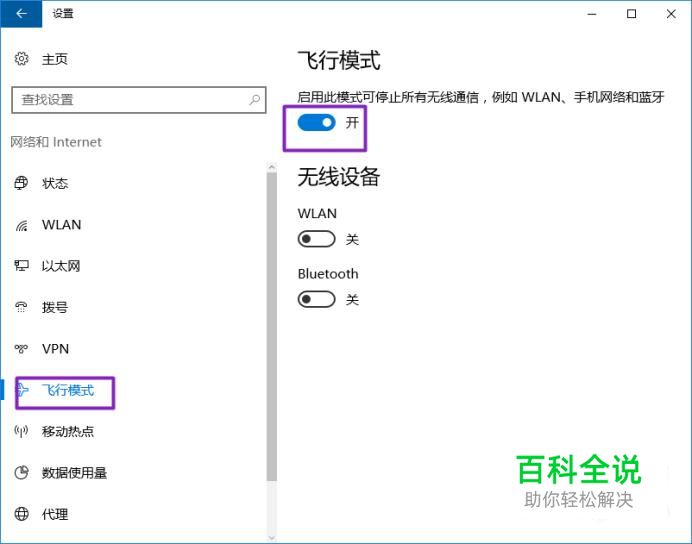The width and height of the screenshot is (692, 544).
Task: Open the 拨号 dial-up page
Action: [55, 308]
